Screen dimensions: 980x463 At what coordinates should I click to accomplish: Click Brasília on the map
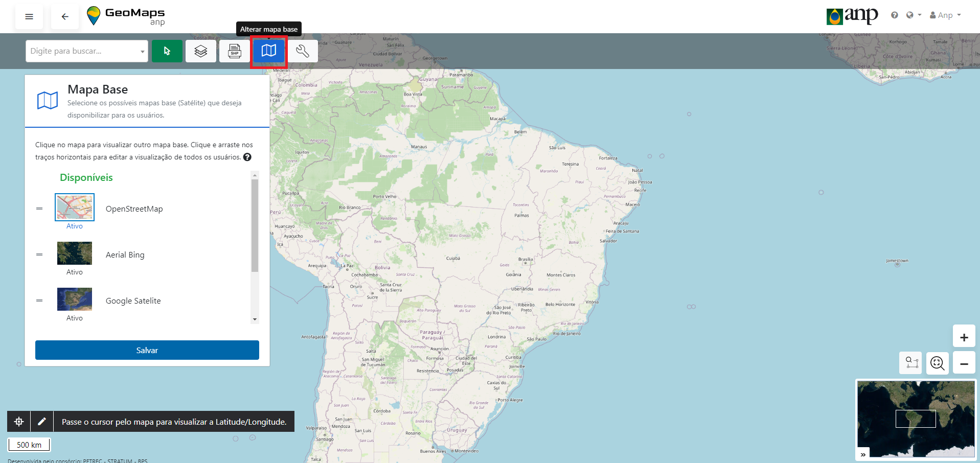click(x=526, y=259)
